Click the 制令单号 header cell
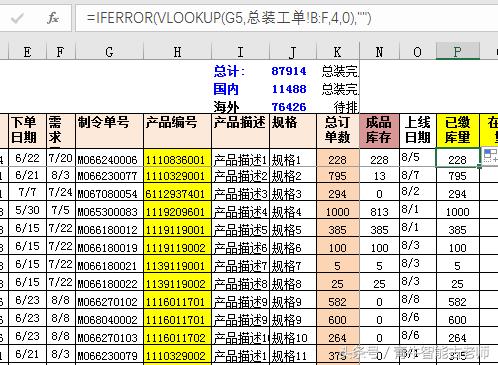The width and height of the screenshot is (498, 365). point(110,131)
